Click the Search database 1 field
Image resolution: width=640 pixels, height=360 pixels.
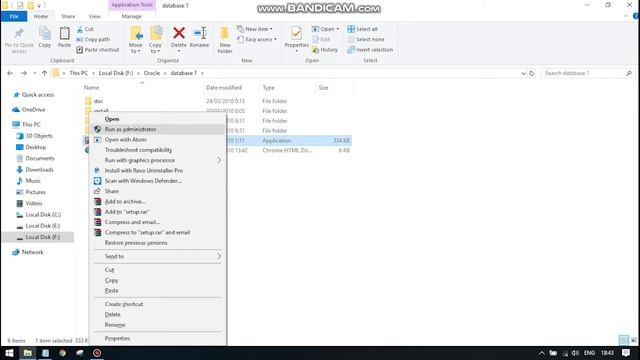584,73
